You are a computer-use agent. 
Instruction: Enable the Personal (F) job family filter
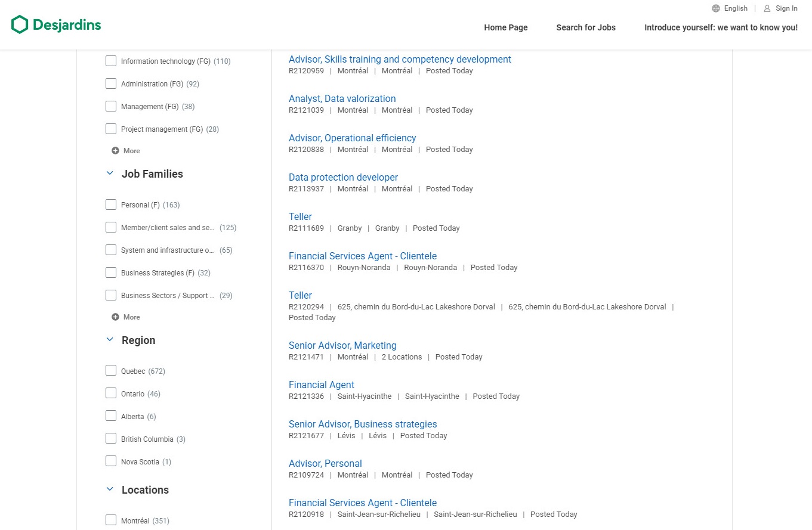tap(111, 204)
